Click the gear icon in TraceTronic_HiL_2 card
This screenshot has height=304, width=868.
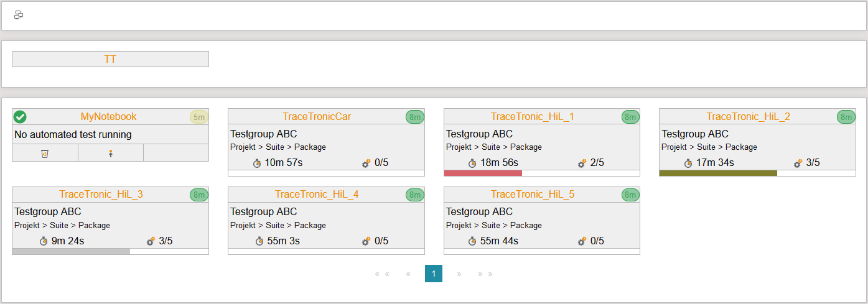(x=798, y=164)
